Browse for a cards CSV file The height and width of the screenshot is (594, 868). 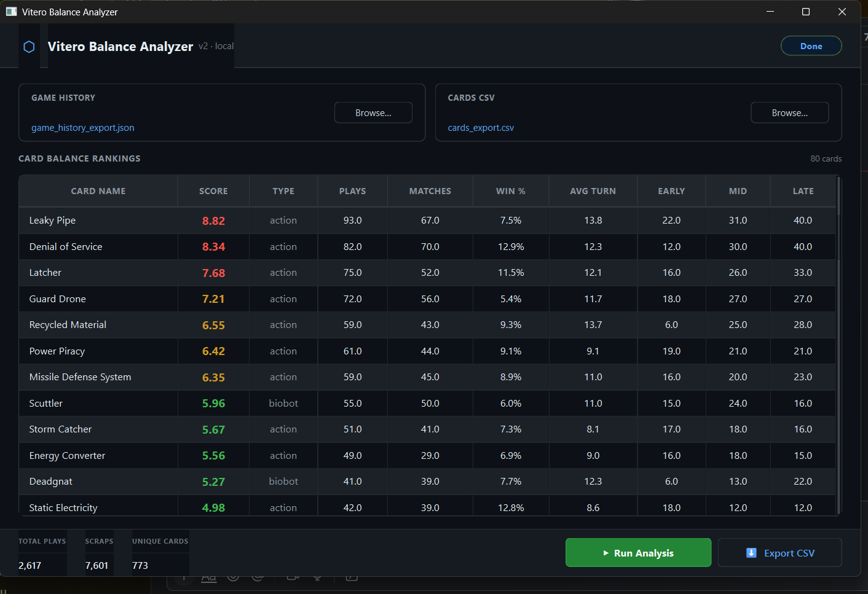(789, 112)
